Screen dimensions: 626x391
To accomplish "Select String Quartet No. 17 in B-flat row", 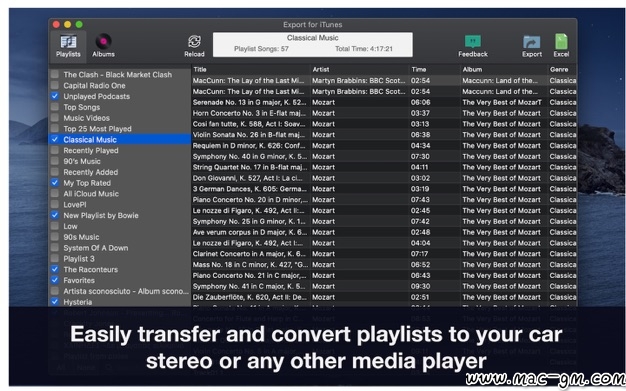I will pos(384,167).
